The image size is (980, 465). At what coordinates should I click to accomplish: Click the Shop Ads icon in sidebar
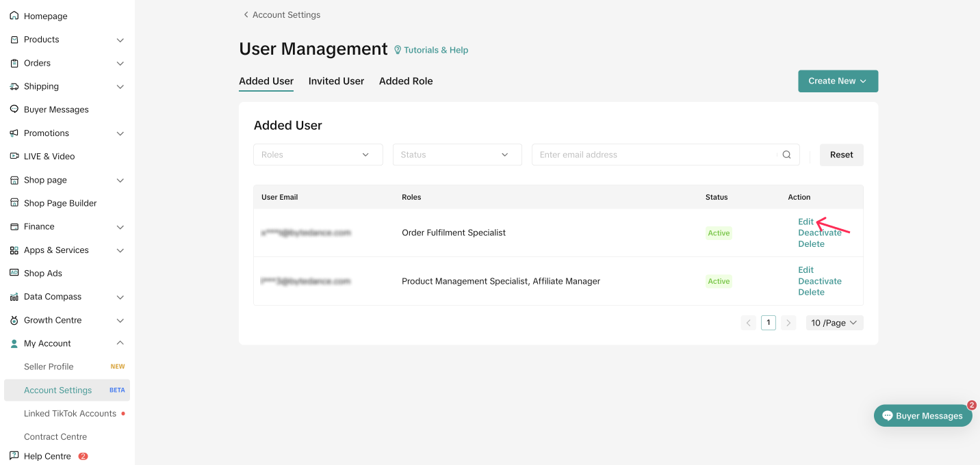[14, 273]
